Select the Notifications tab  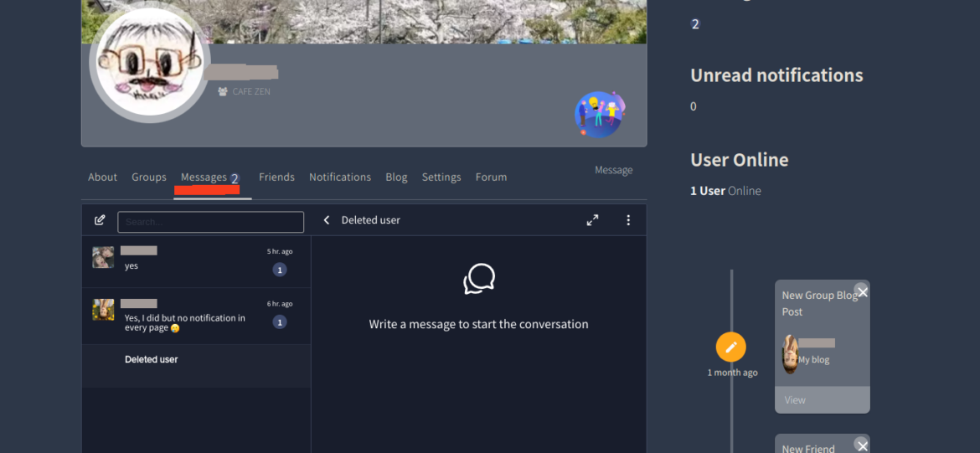339,178
